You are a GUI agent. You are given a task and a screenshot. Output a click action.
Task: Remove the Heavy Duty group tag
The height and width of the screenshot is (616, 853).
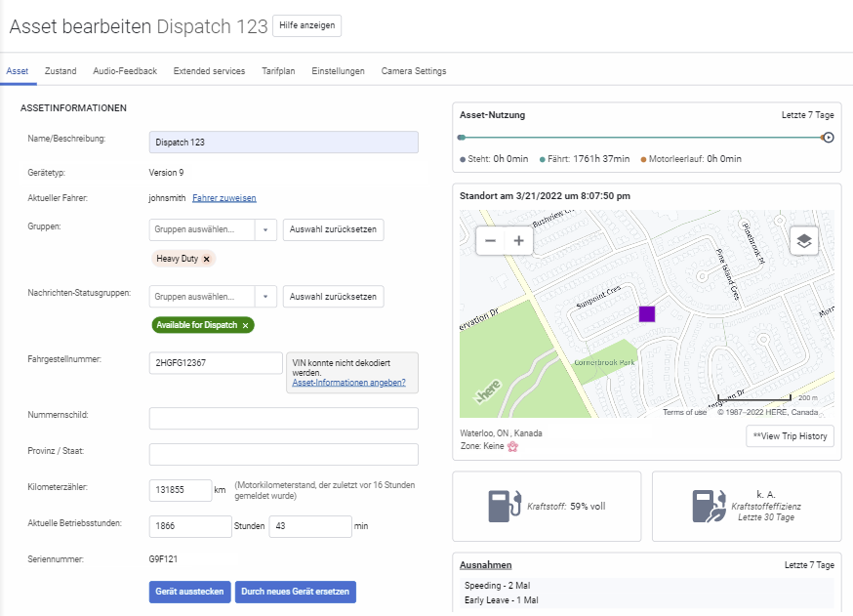click(x=206, y=259)
